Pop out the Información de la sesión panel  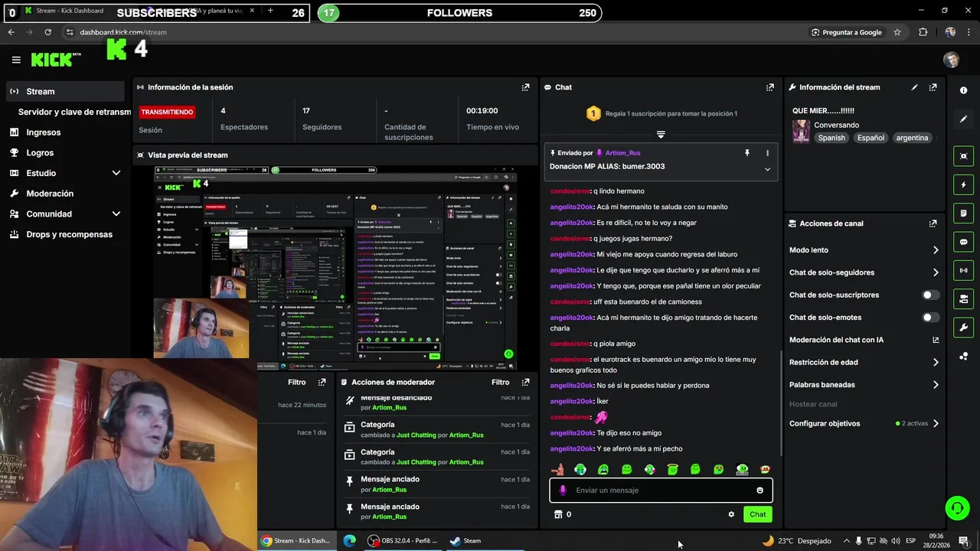pyautogui.click(x=525, y=87)
